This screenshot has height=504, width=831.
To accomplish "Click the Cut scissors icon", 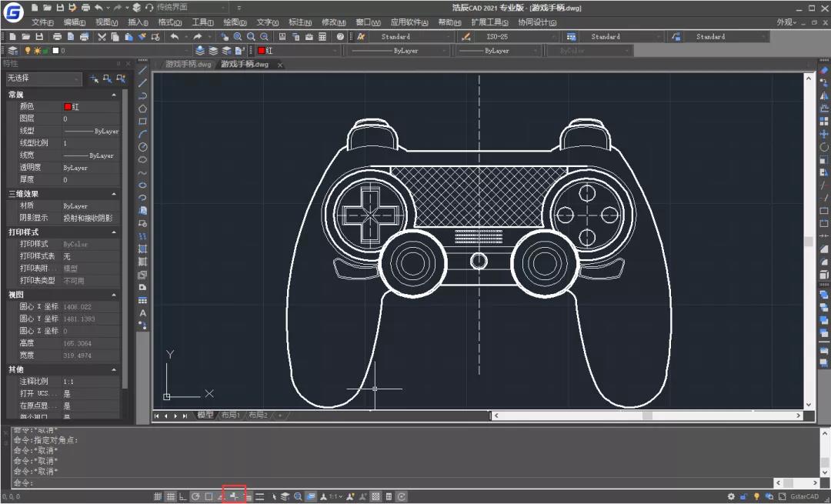I will click(x=102, y=37).
